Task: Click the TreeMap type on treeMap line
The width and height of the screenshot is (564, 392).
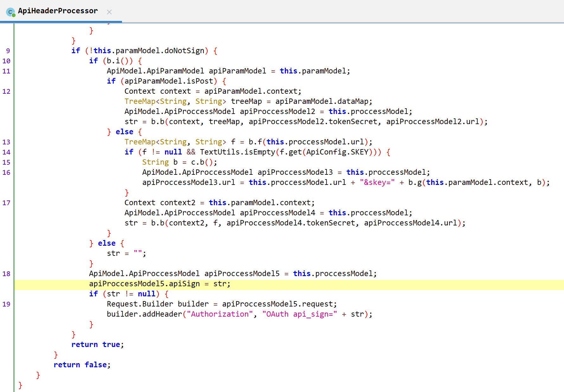Action: click(x=140, y=101)
